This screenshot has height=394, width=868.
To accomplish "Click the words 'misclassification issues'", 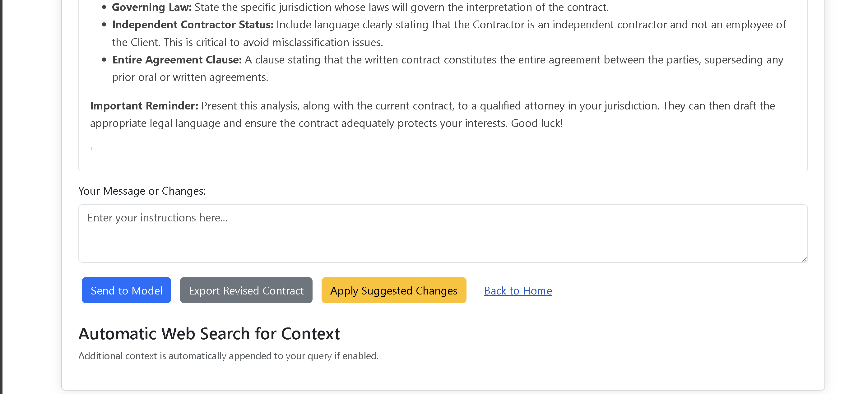I will 327,43.
